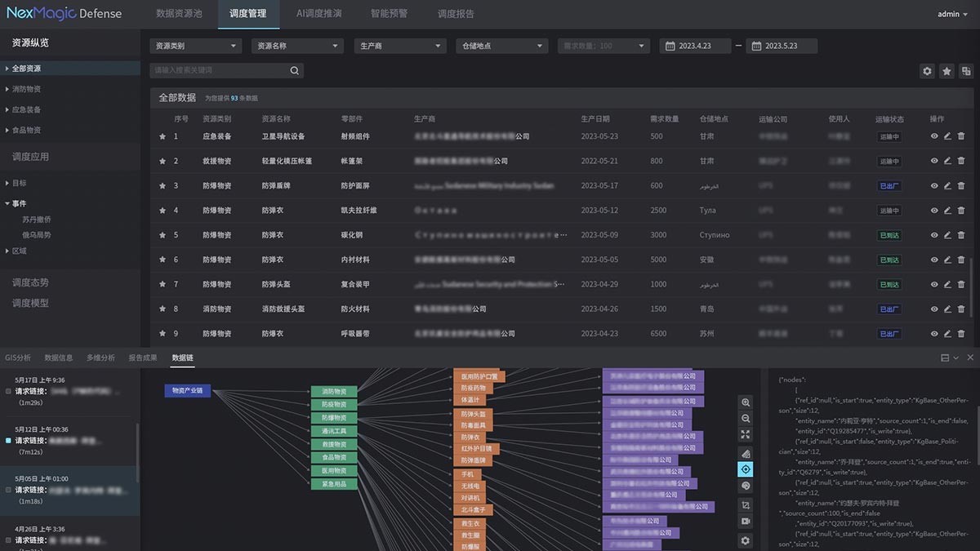Open table settings gear above the table
The width and height of the screenshot is (980, 551).
point(927,71)
